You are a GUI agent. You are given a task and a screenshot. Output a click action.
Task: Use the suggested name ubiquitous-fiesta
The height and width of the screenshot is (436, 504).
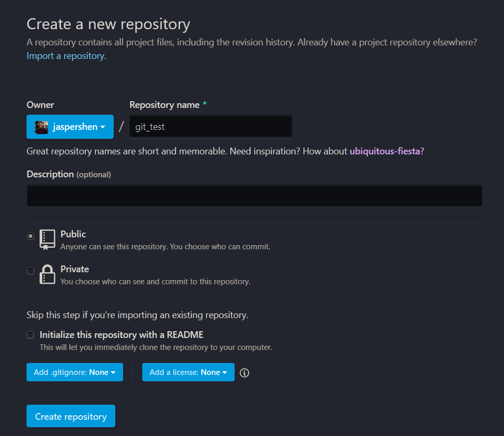tap(385, 151)
